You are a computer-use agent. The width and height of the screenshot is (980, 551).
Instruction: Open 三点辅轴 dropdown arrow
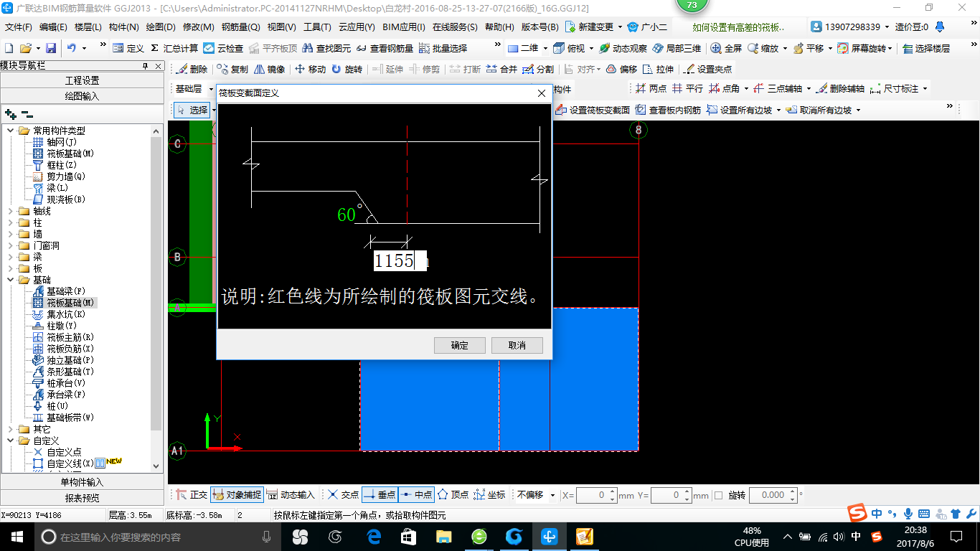[x=809, y=89]
